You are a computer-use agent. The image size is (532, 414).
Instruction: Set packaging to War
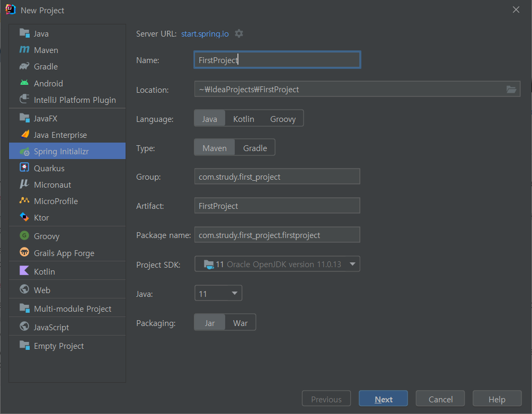coord(240,323)
